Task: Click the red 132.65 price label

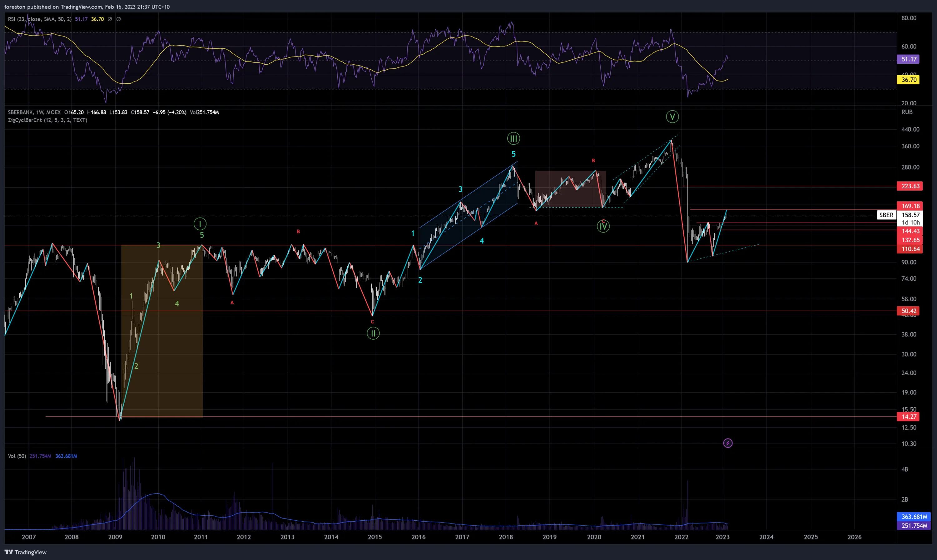Action: click(910, 240)
